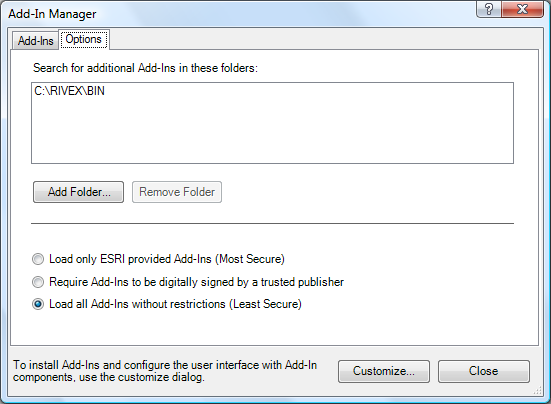This screenshot has height=404, width=551.
Task: Click the "(Least Secure)" option label text
Action: click(x=266, y=304)
